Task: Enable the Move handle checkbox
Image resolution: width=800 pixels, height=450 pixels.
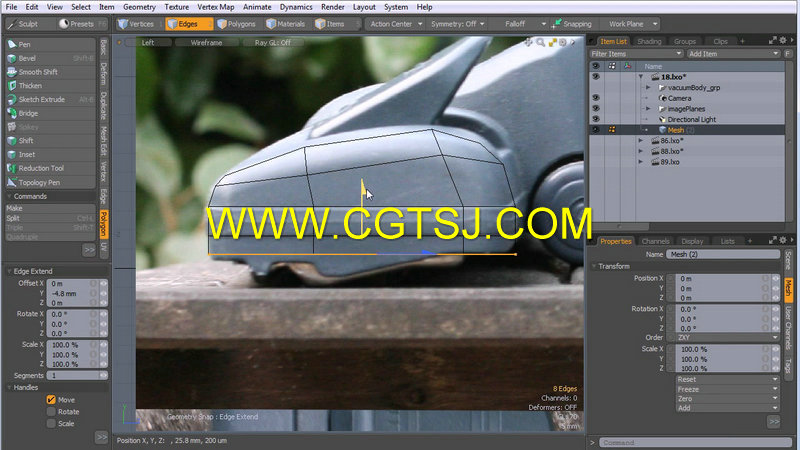Action: [x=51, y=399]
